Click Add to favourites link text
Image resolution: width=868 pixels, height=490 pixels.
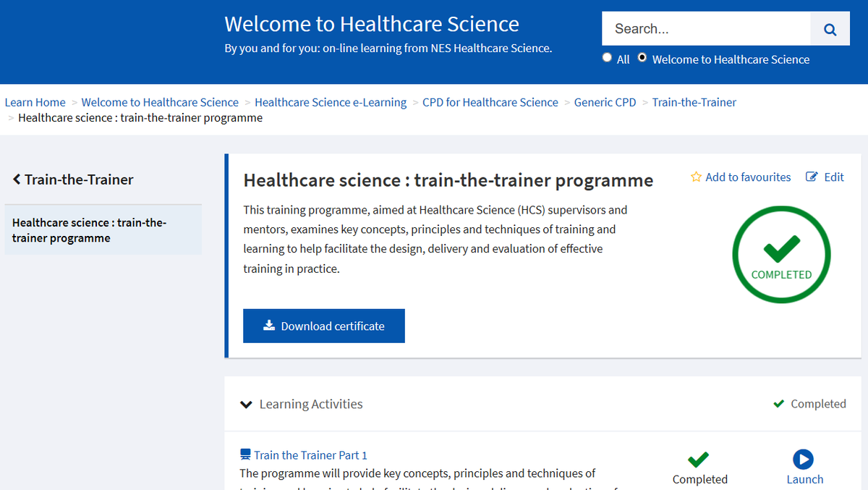tap(748, 177)
